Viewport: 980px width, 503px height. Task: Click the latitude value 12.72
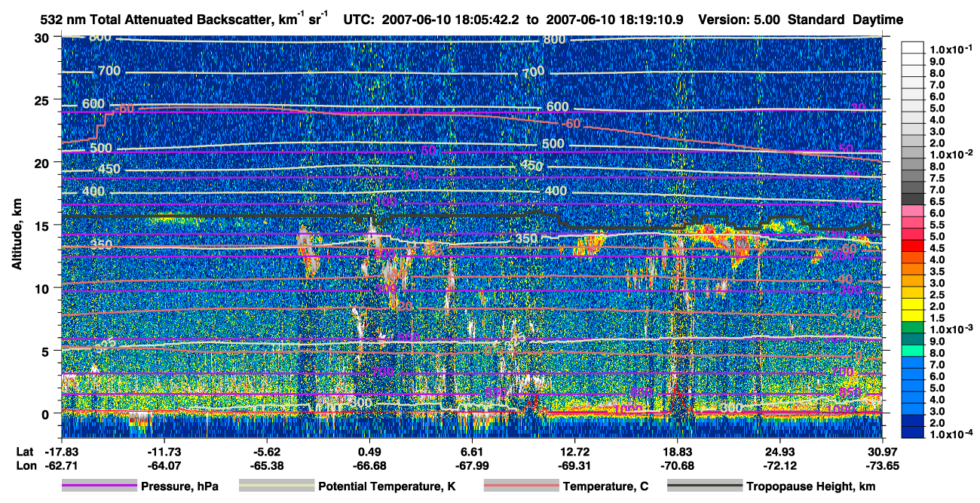574,452
